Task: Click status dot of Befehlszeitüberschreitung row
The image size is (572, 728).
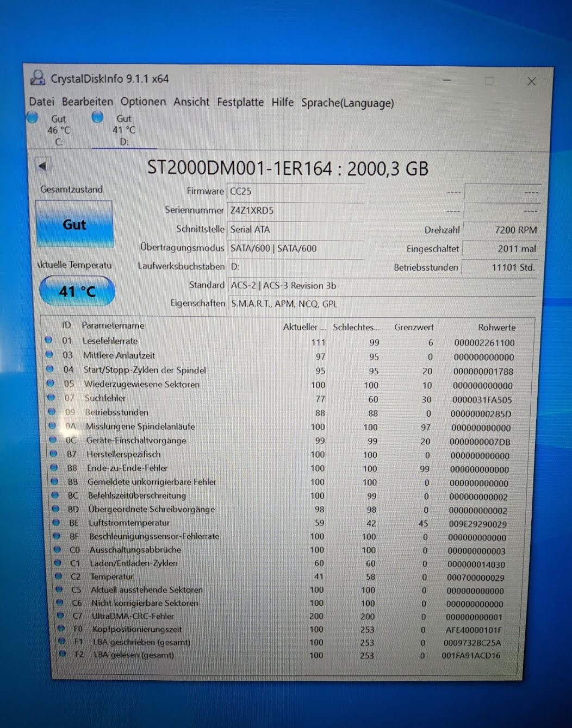Action: 54,495
